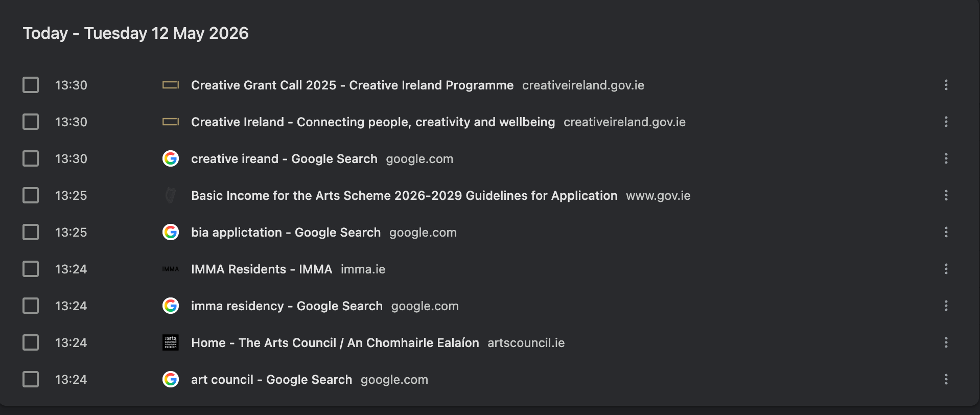Select the checkbox for IMMA Residents entry

(31, 269)
